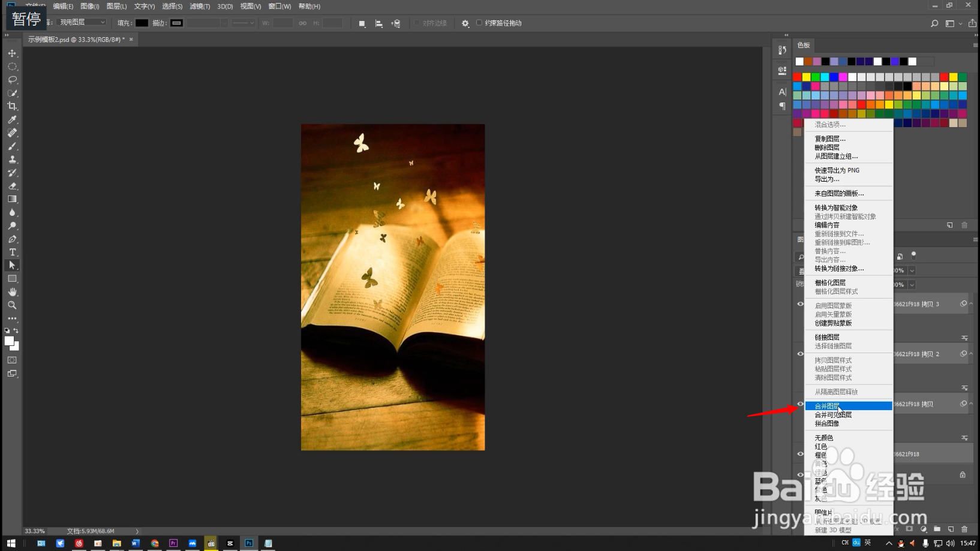Select the Healing Brush tool
The width and height of the screenshot is (980, 551).
pyautogui.click(x=12, y=133)
